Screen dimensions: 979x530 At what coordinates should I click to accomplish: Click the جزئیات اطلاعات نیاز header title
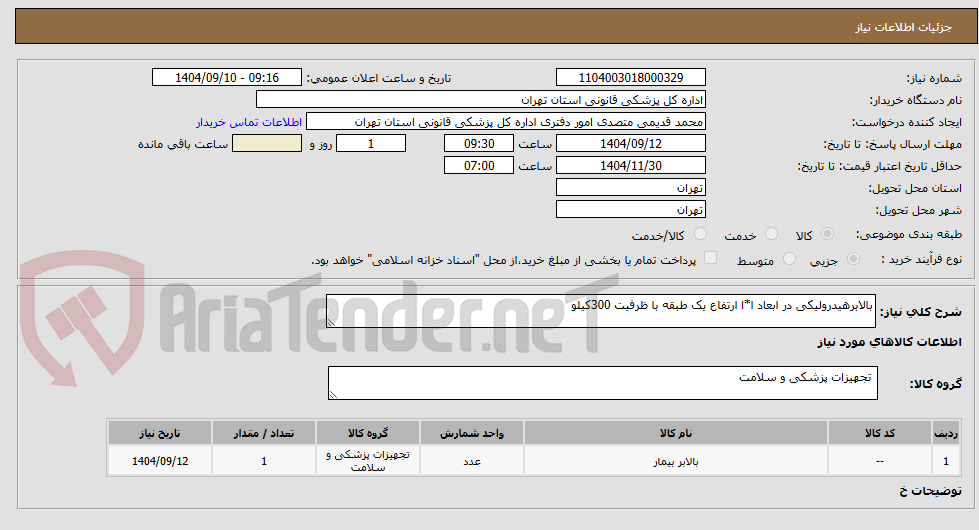(903, 27)
